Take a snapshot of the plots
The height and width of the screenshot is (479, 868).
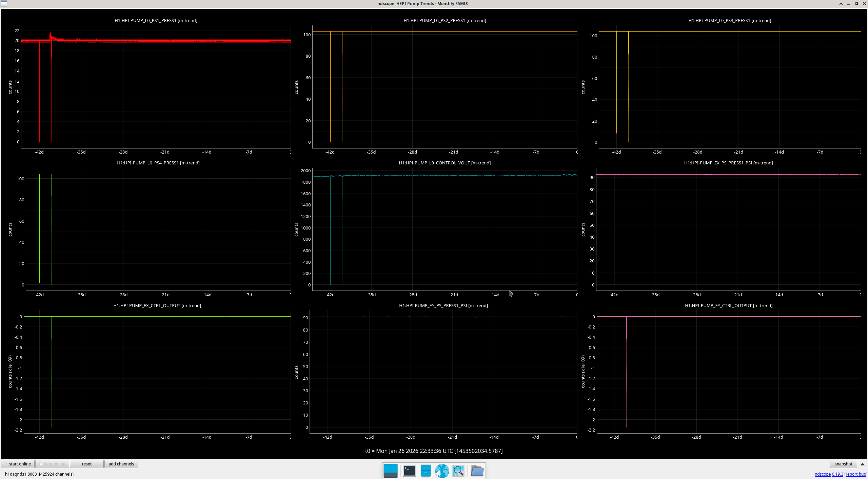click(x=843, y=464)
